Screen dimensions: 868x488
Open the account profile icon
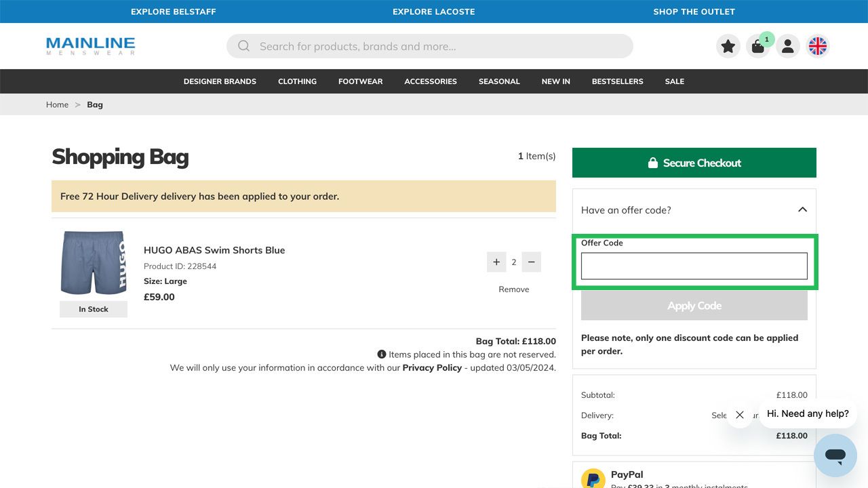[788, 46]
